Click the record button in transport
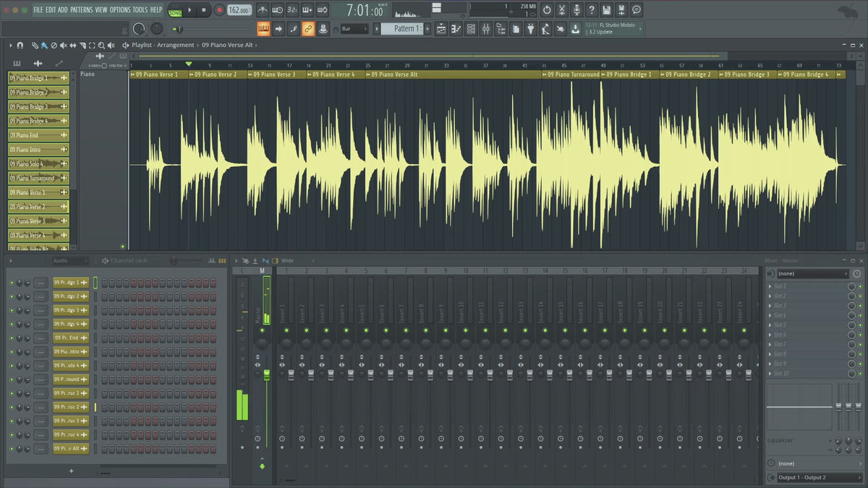Viewport: 868px width, 488px height. [x=219, y=10]
